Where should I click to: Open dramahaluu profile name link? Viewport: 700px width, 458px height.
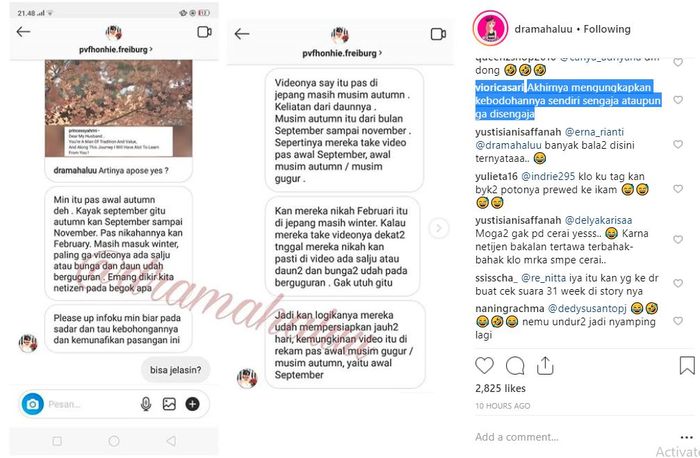[543, 29]
